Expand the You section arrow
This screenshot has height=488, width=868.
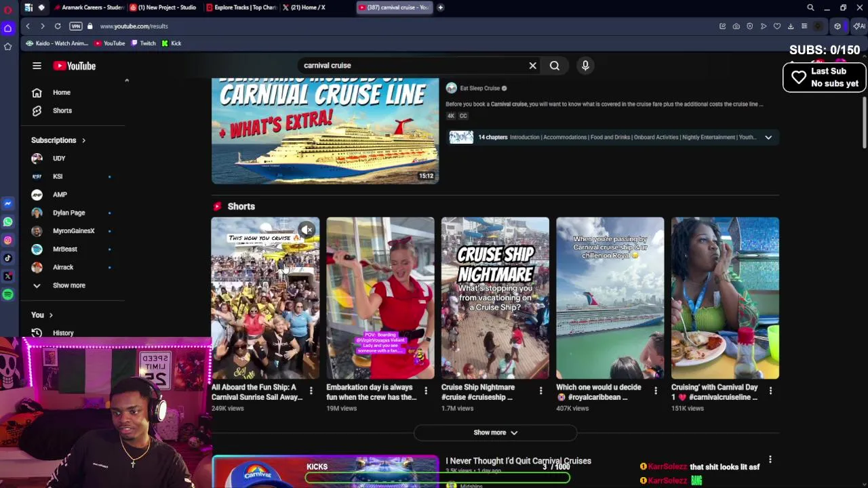[x=50, y=315]
